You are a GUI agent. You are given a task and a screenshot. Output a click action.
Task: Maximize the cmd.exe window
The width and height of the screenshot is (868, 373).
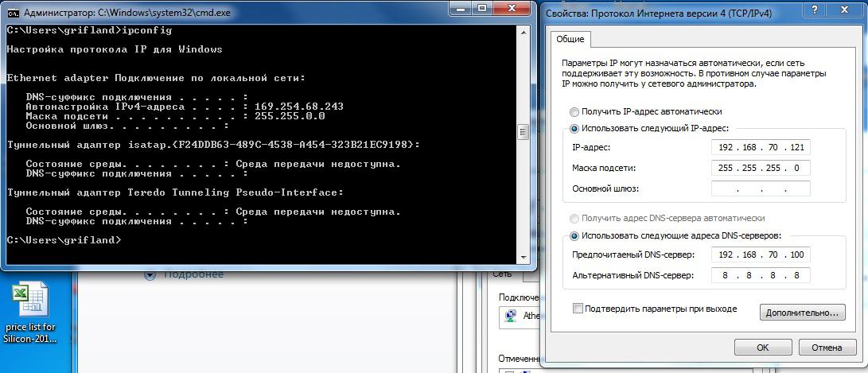pyautogui.click(x=481, y=8)
